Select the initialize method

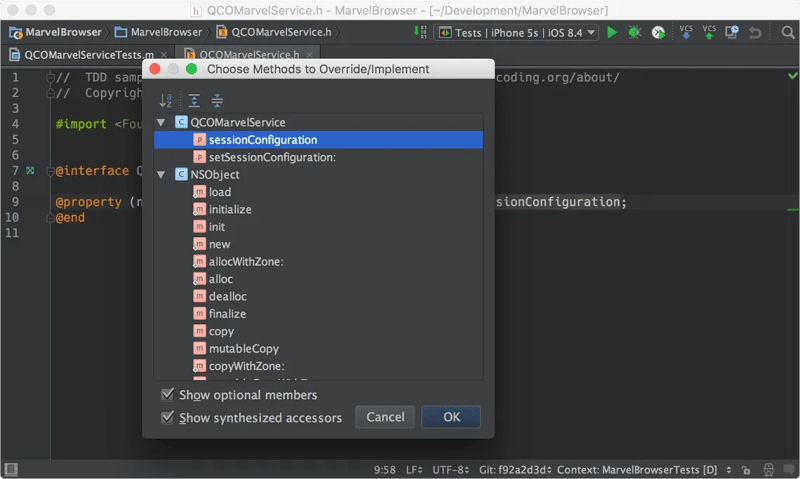pyautogui.click(x=318, y=209)
